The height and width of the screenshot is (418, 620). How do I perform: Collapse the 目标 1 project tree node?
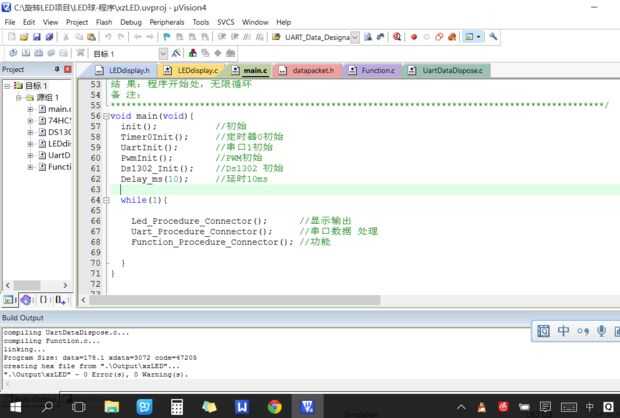(7, 85)
